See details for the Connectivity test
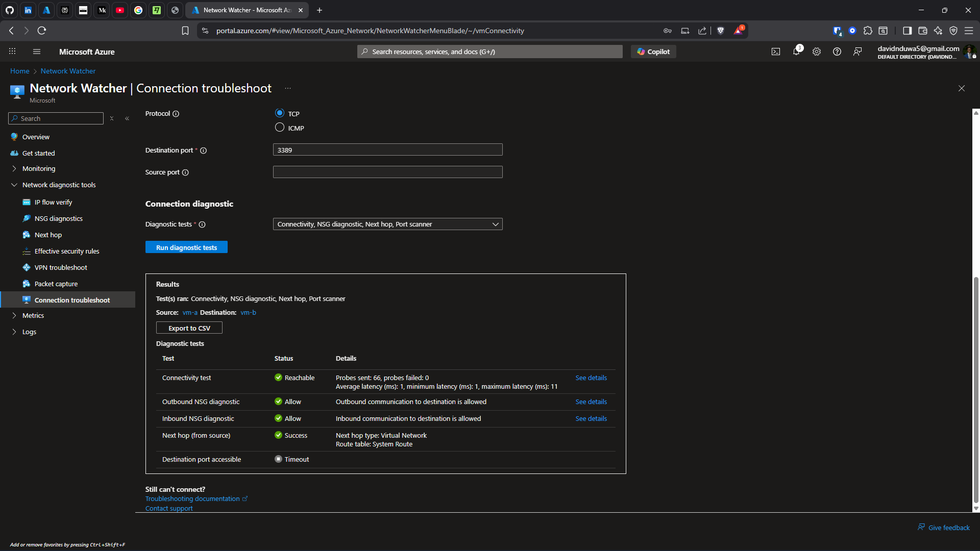 (x=591, y=378)
